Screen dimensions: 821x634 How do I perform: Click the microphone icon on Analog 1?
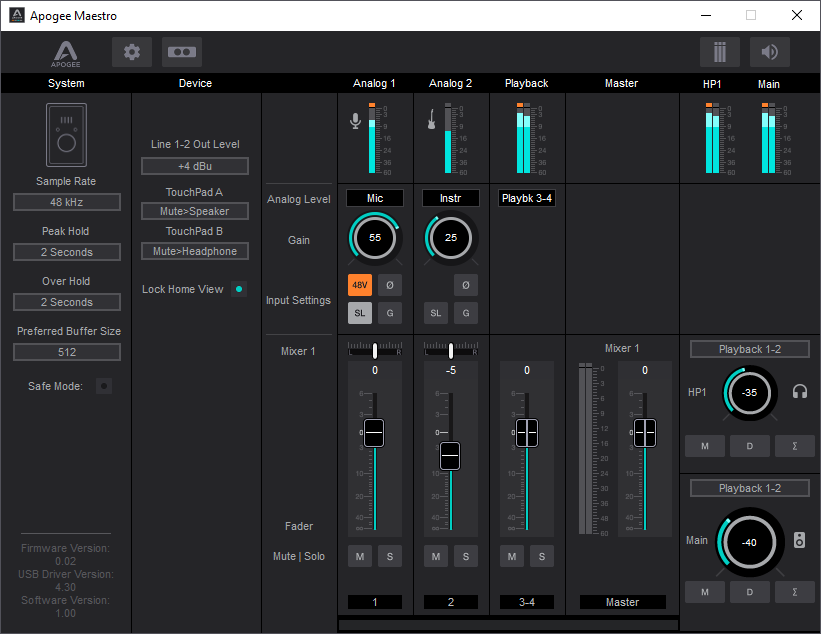point(356,122)
